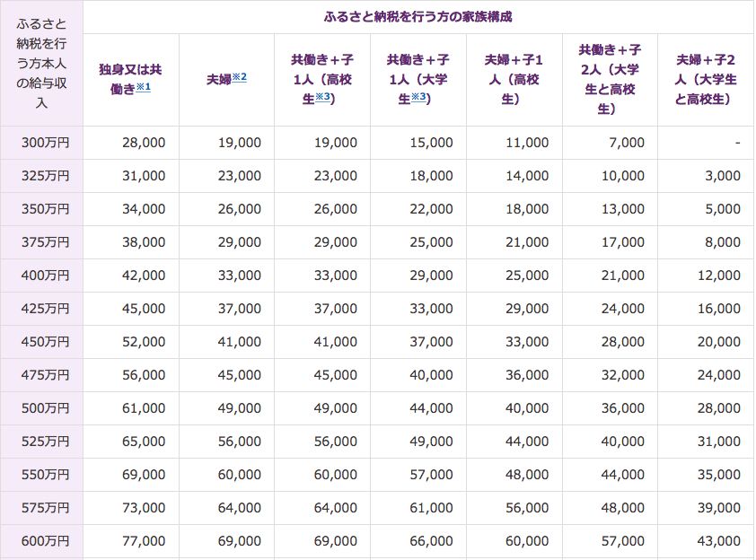Click the 共働き+子2人(大学生と高校生) column header
This screenshot has width=756, height=560.
[x=610, y=80]
